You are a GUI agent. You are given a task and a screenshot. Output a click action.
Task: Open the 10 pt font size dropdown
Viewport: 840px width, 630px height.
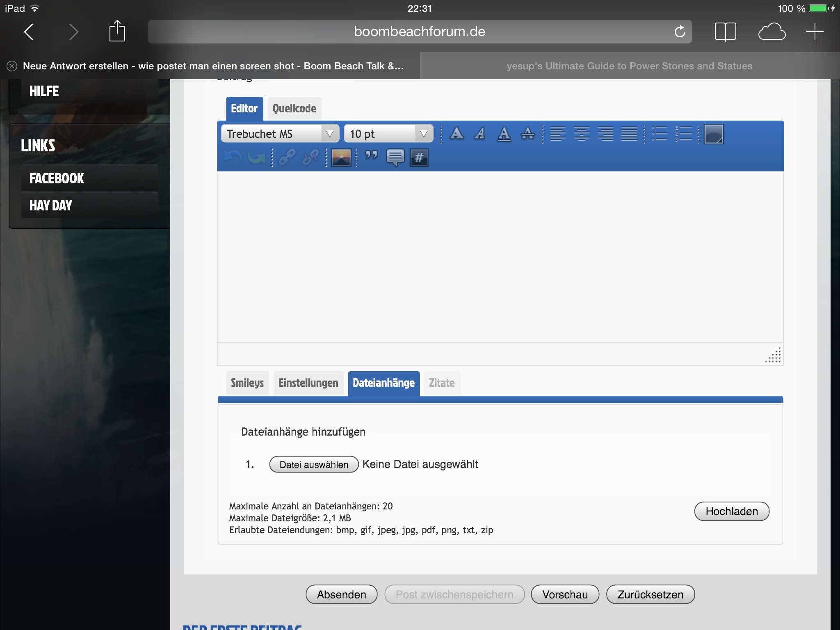388,134
